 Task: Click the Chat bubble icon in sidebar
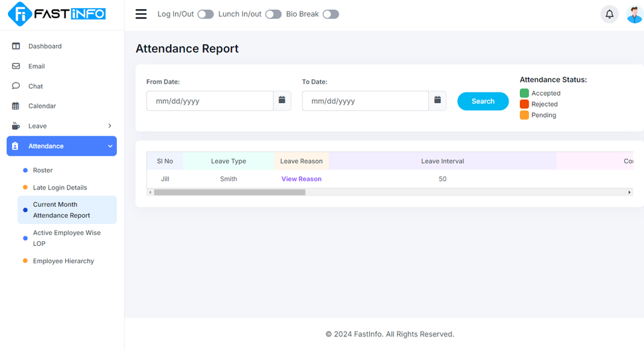pyautogui.click(x=16, y=86)
